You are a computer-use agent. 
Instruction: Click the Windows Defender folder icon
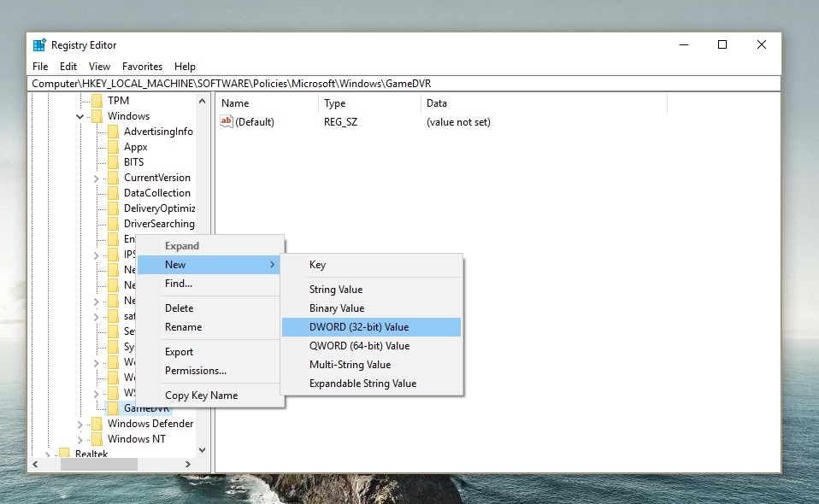pos(97,423)
